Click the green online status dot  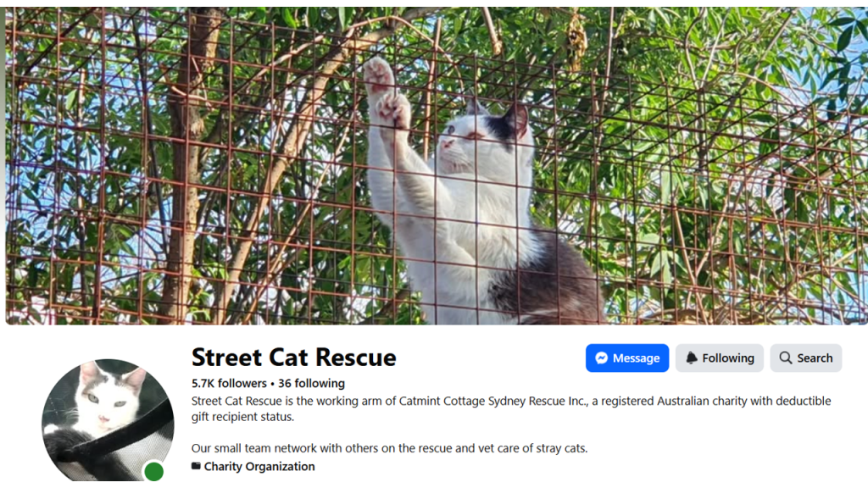(154, 471)
